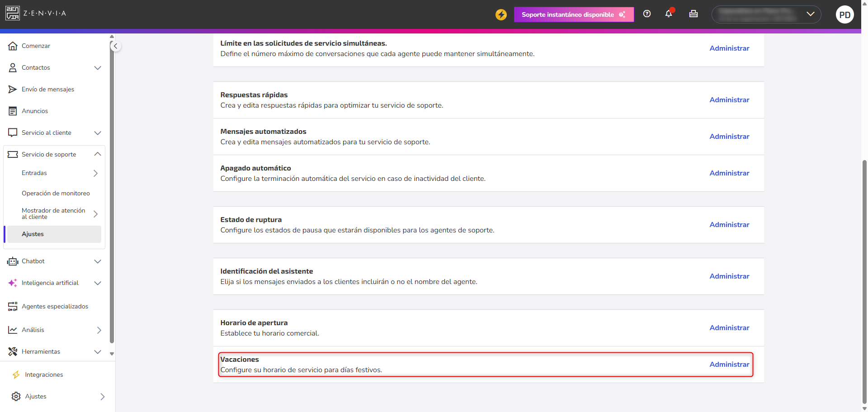The width and height of the screenshot is (868, 412).
Task: Click the sidebar scroll down arrow
Action: pyautogui.click(x=112, y=354)
